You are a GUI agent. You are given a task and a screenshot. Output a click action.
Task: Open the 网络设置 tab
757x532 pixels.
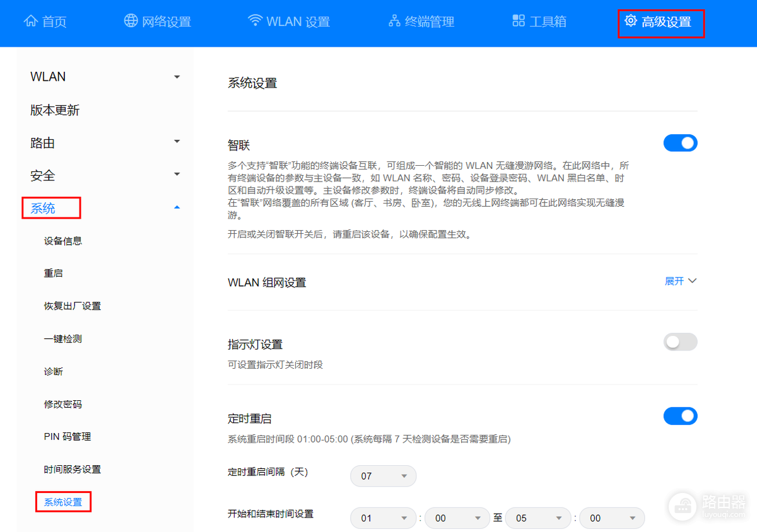pyautogui.click(x=157, y=21)
